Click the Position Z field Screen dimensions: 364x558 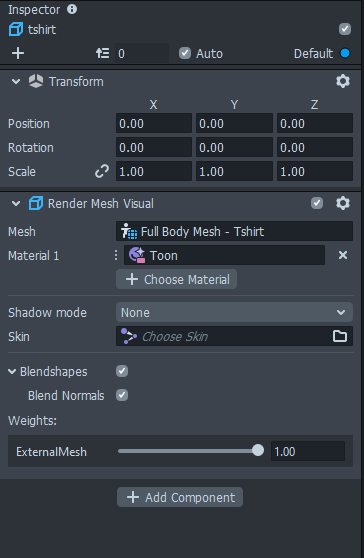coord(315,123)
